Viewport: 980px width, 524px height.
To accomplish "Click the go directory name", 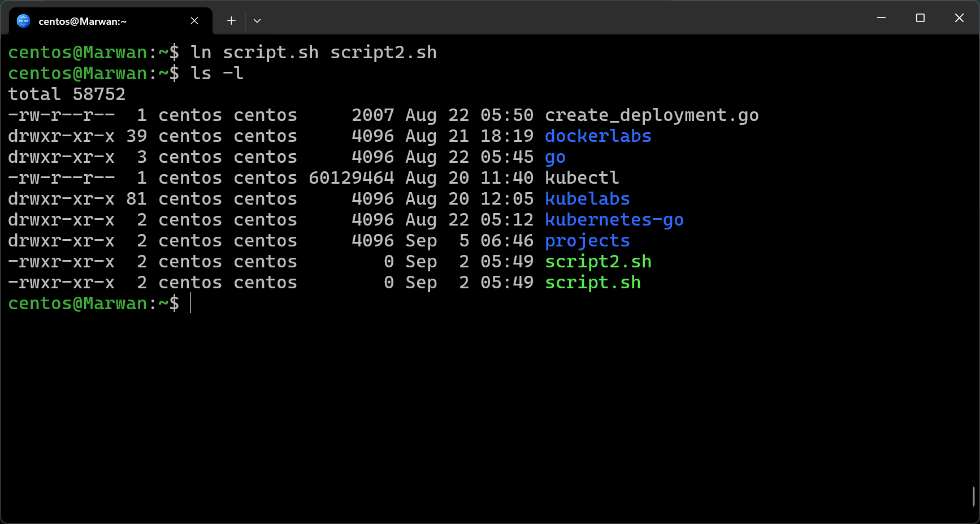I will [x=555, y=157].
